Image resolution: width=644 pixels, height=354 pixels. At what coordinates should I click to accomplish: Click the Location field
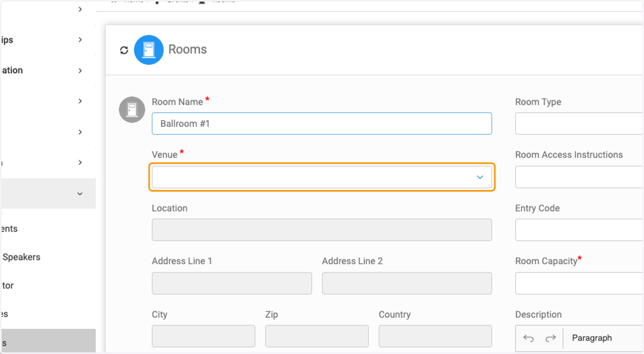click(322, 230)
